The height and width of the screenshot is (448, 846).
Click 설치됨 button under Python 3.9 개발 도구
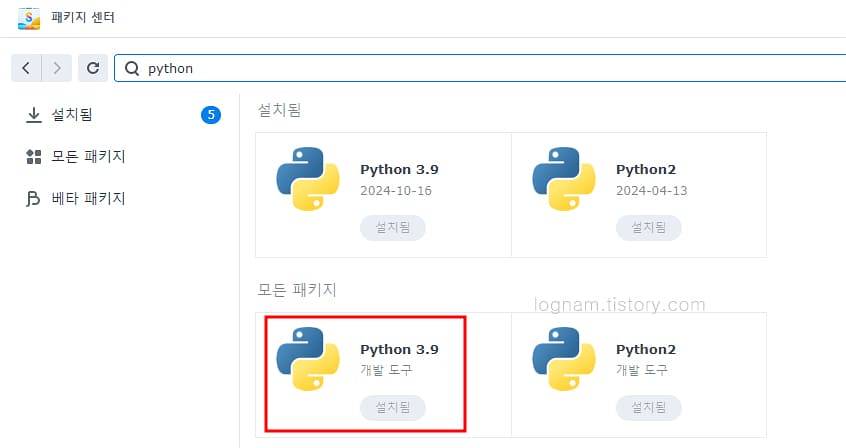point(393,407)
